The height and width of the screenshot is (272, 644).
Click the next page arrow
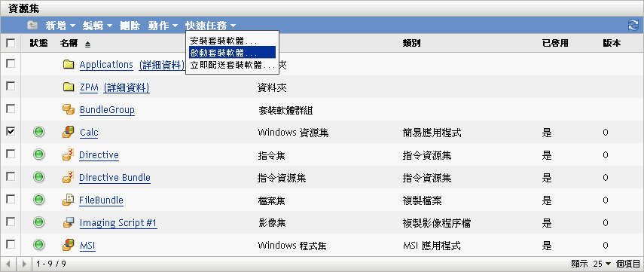24,264
